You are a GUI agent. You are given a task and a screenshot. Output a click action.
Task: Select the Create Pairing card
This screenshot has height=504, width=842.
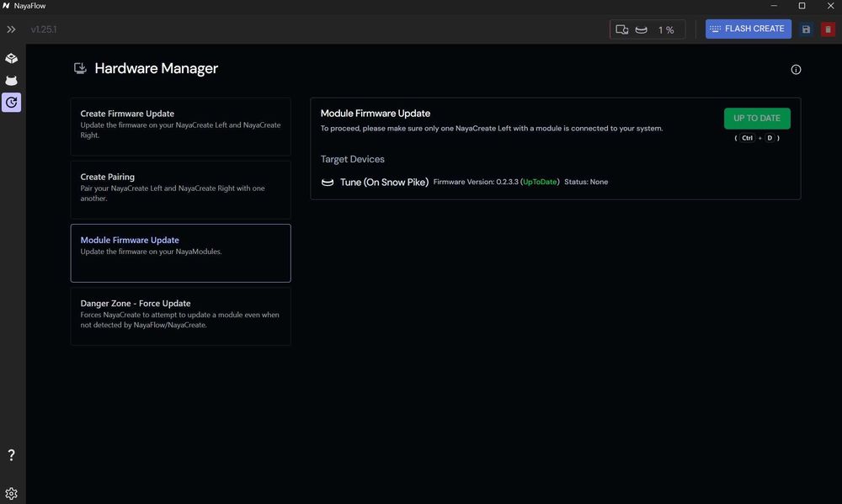(180, 190)
